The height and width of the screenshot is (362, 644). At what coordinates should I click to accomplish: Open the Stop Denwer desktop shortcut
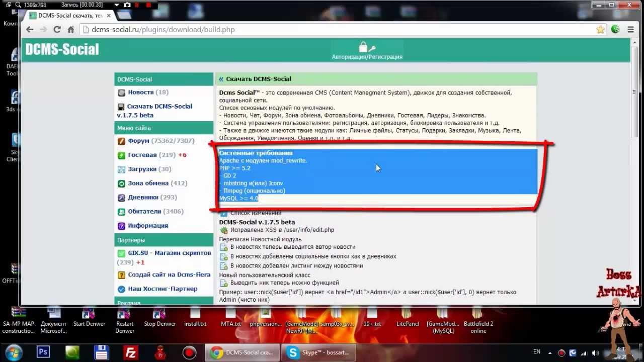point(160,318)
